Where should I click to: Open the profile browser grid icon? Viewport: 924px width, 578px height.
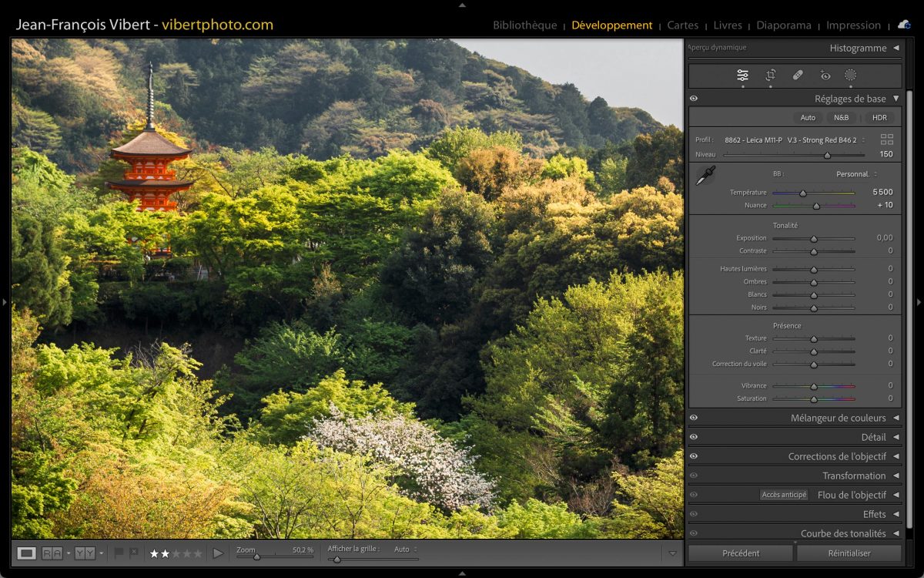click(x=887, y=139)
